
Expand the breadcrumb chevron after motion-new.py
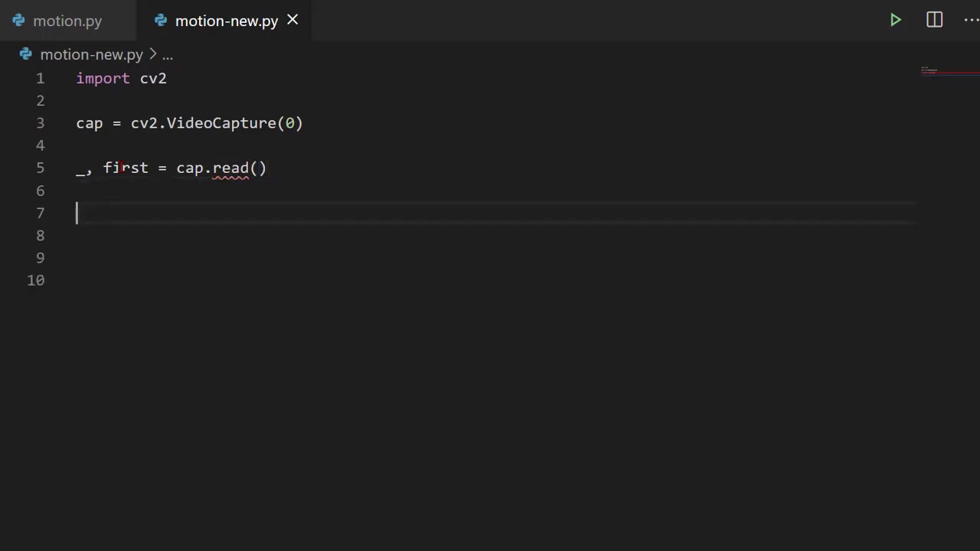(152, 54)
